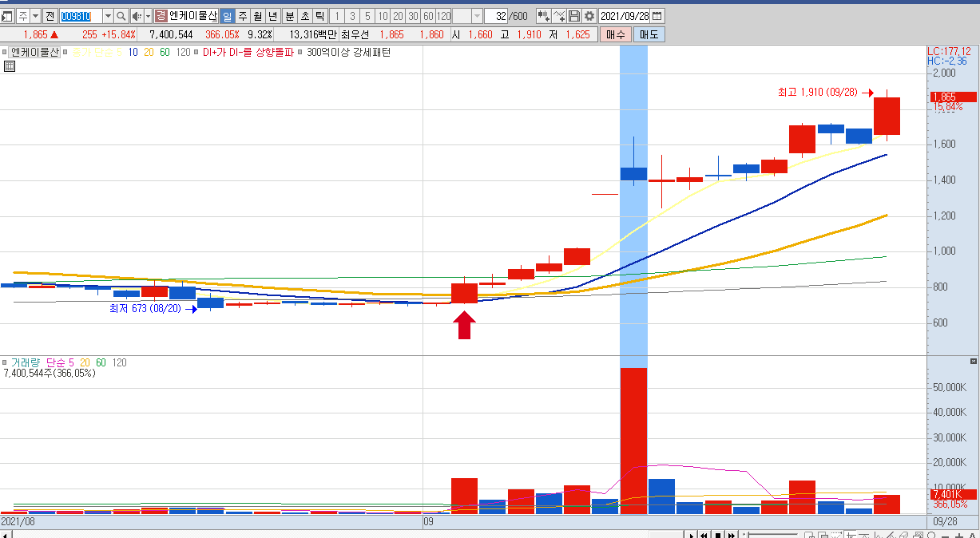Click the window layout icon at top-left

click(6, 16)
